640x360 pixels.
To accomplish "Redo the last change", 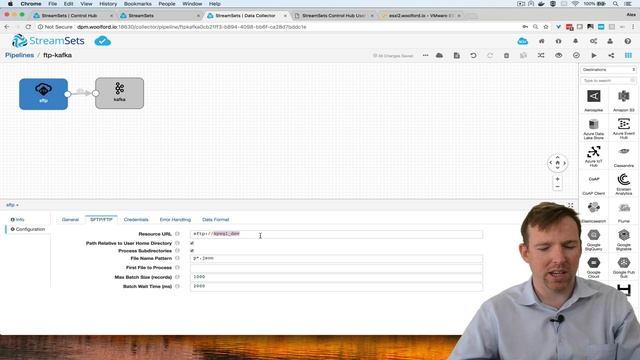I will [490, 56].
